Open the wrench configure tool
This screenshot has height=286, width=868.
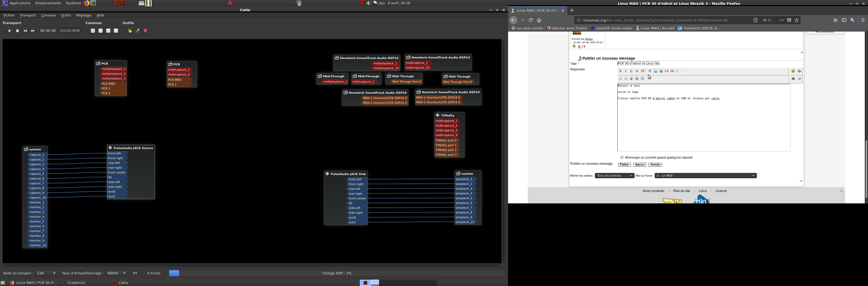tap(138, 31)
